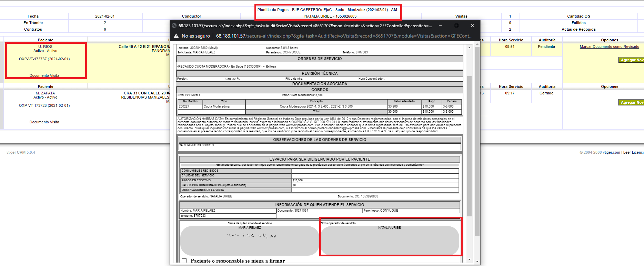Select patient name 'U. RIOS'
The image size is (644, 266).
tap(46, 47)
